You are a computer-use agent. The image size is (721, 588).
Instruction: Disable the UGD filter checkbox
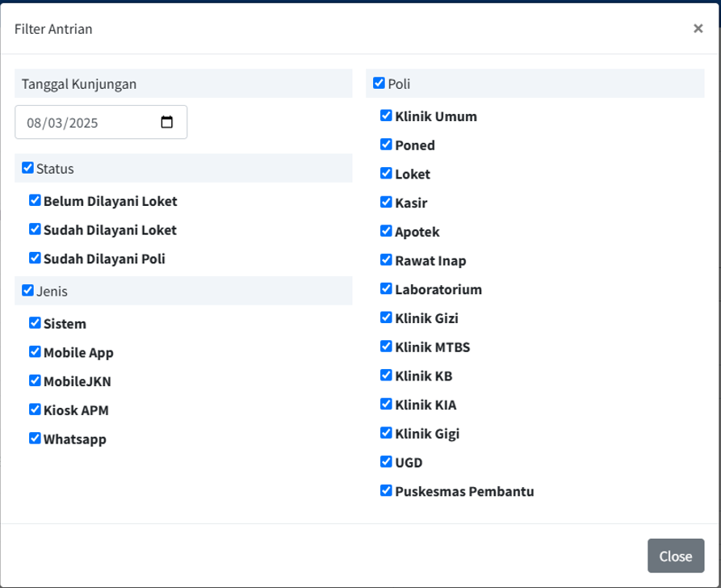(386, 462)
